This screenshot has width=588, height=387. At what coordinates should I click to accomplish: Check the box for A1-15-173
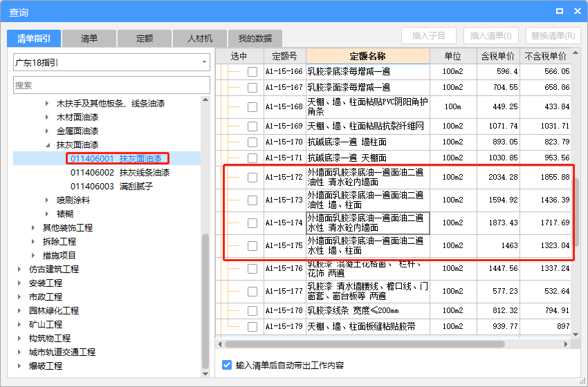(252, 200)
